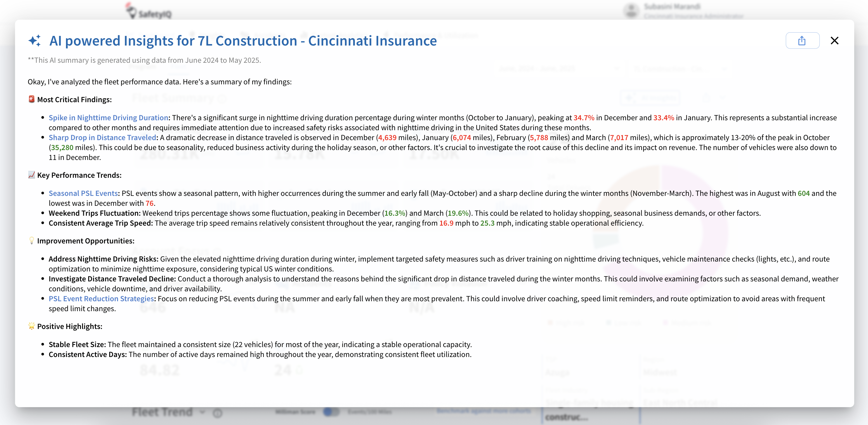Click the 'Key Performance Trends:' heading

coord(79,175)
